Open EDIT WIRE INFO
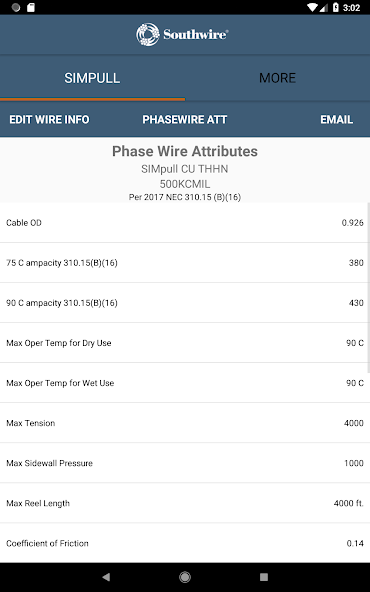The height and width of the screenshot is (592, 370). [x=49, y=120]
